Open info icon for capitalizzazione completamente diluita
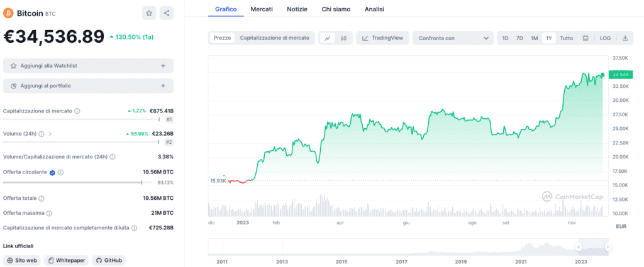 coord(135,227)
